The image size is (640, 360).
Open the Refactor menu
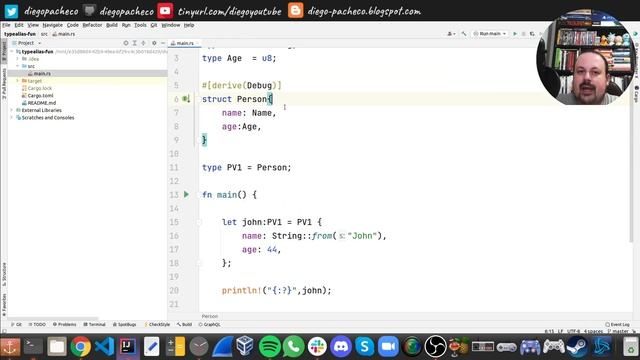(x=92, y=25)
